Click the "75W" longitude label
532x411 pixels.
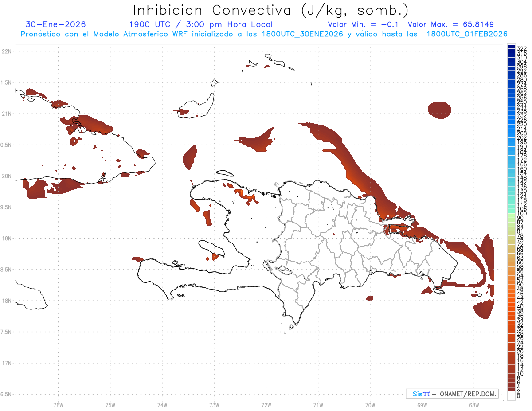tap(110, 404)
